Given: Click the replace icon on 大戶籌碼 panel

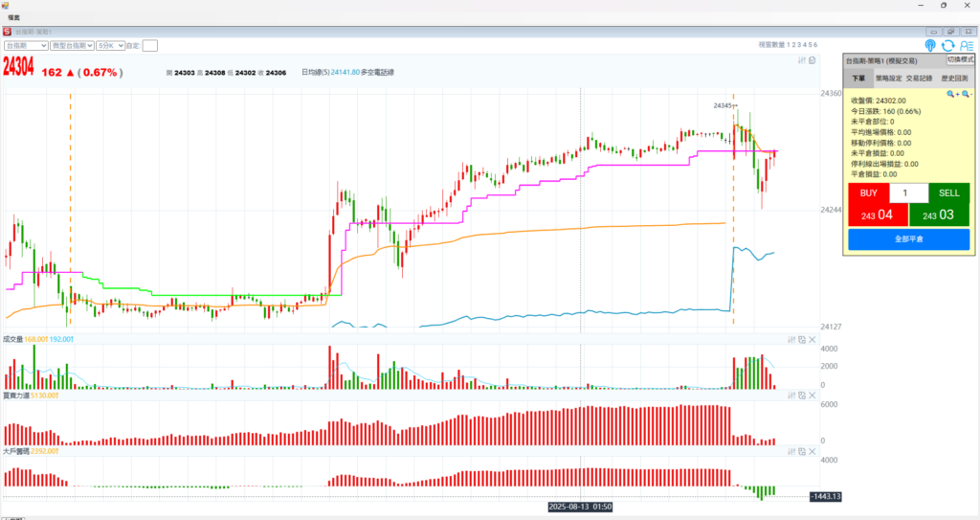Looking at the screenshot, I should (801, 451).
